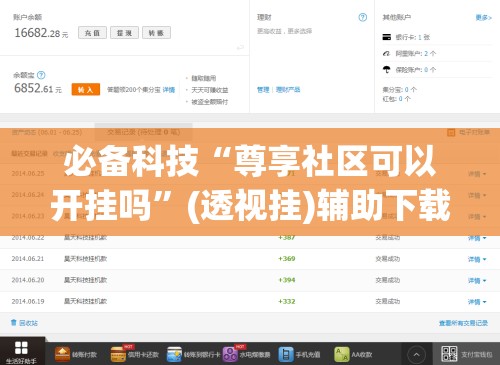The image size is (500, 365).
Task: Click the orange 转入 button
Action: 86,89
